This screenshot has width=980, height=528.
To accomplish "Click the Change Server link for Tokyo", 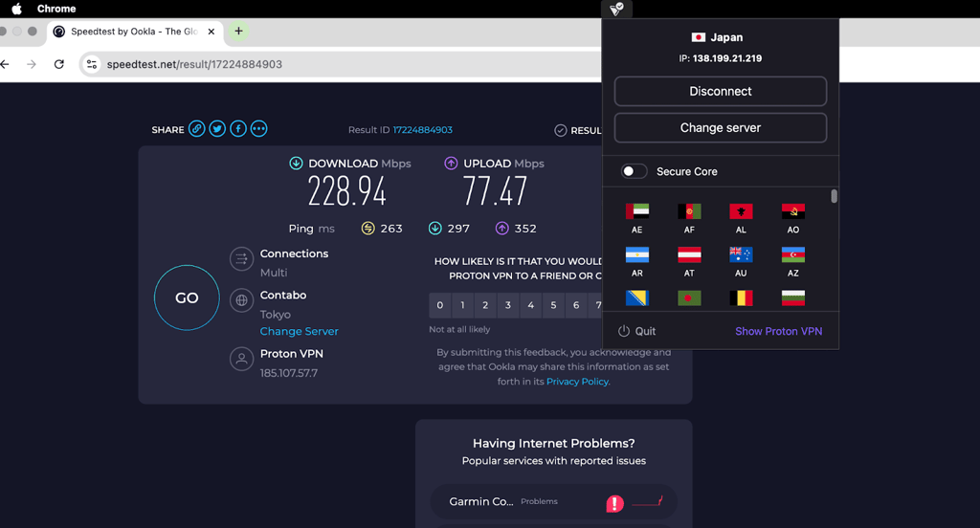I will click(299, 331).
